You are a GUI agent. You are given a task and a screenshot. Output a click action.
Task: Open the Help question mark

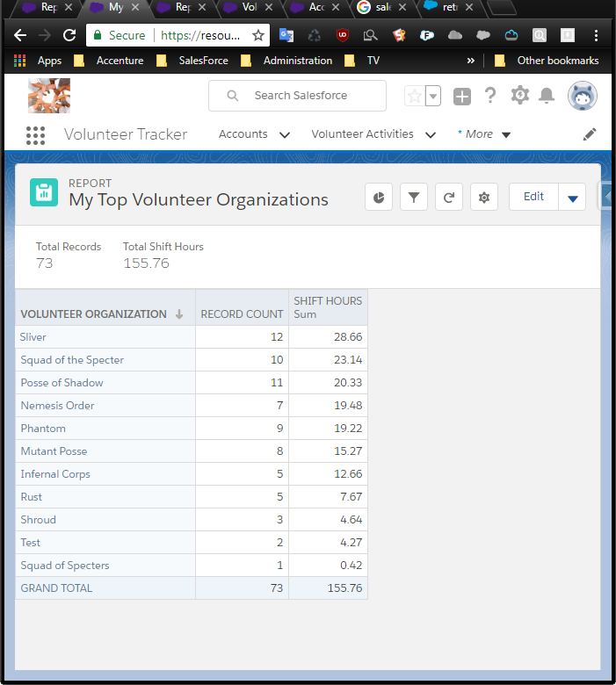490,95
